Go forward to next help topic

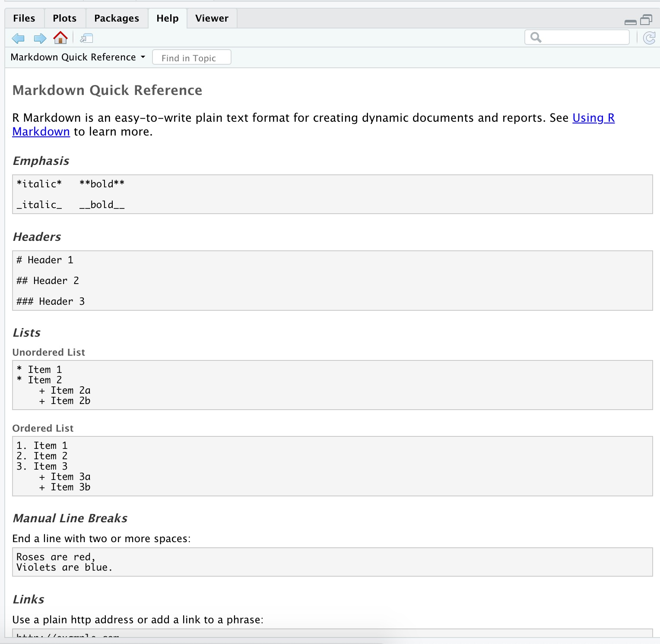[x=40, y=38]
